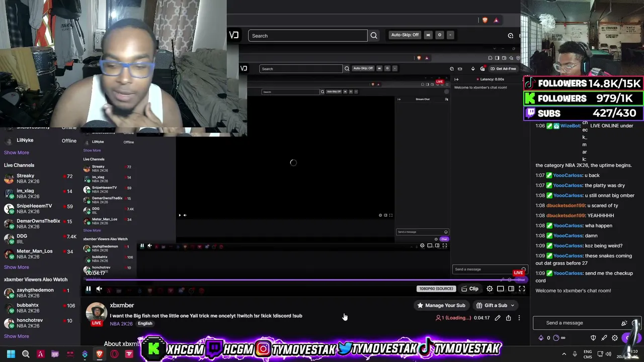Open the NBA 2K26 category link under the title
The image size is (644, 362).
pos(121,323)
